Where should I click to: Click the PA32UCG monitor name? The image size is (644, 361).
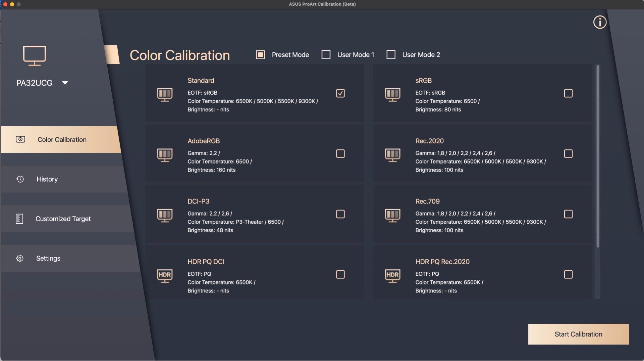pos(35,83)
